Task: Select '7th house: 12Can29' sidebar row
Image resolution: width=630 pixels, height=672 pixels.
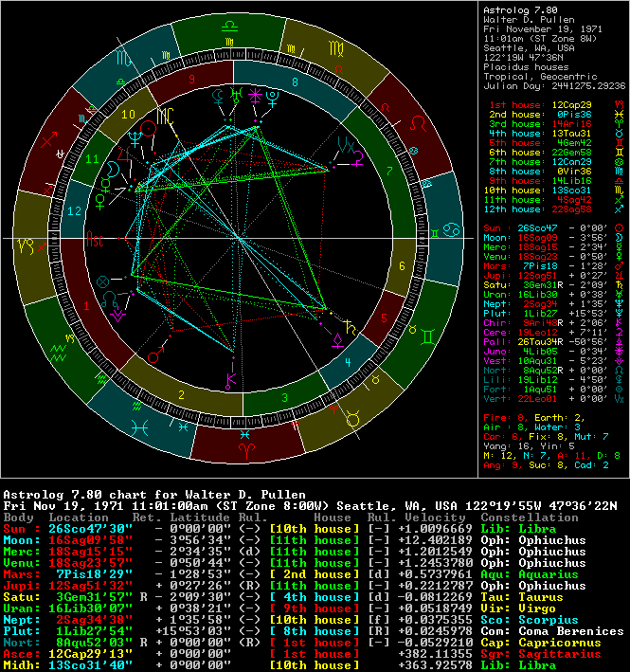Action: coord(556,162)
